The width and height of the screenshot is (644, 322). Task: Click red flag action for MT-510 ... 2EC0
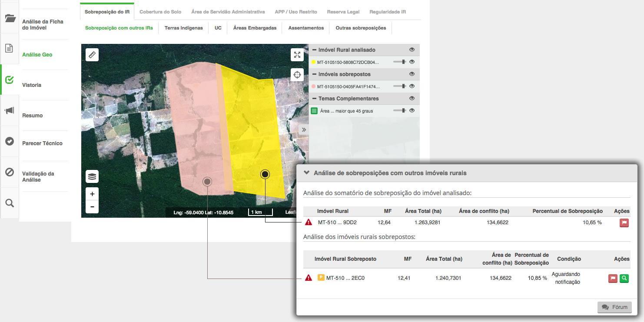[x=613, y=278]
